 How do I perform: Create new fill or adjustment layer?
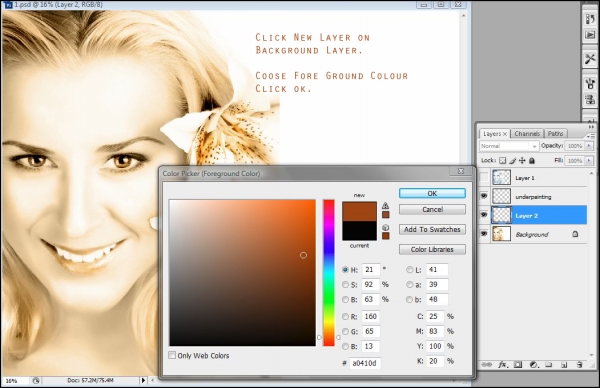point(533,365)
